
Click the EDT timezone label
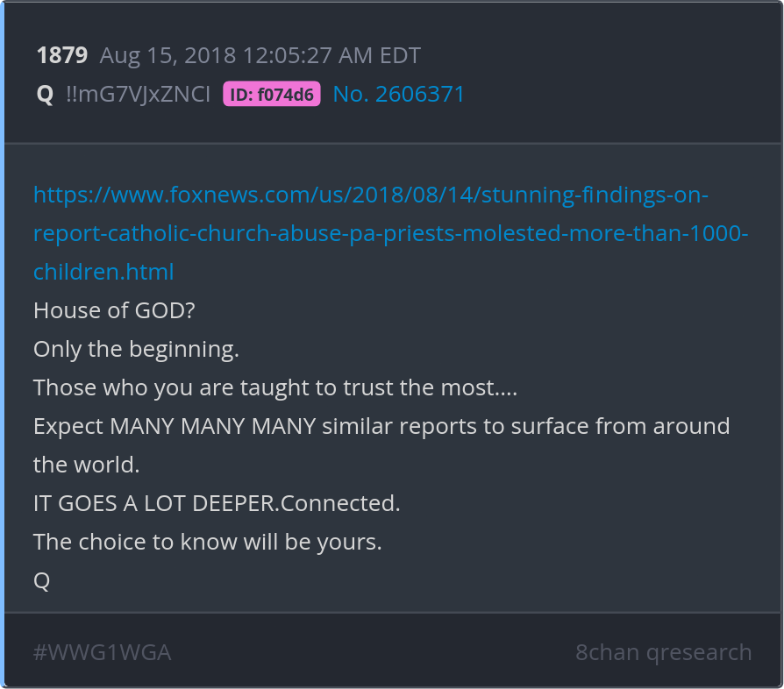(400, 56)
